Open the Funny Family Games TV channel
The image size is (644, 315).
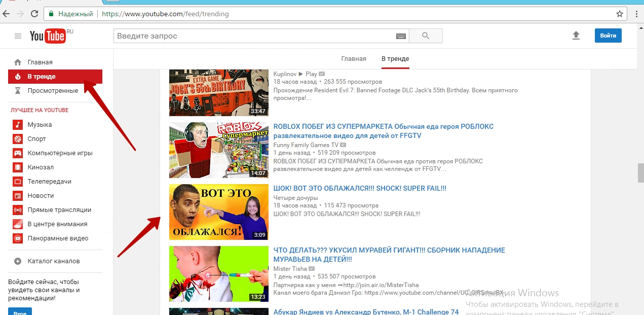306,145
